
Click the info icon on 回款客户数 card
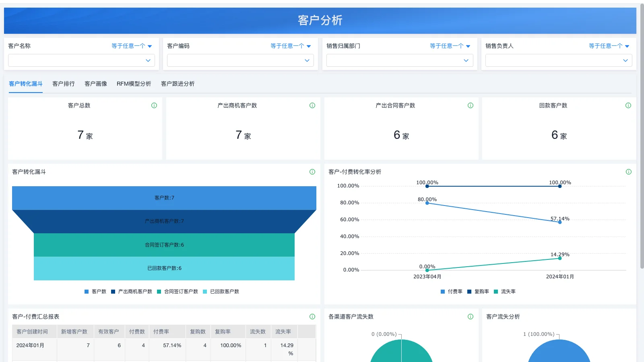[x=628, y=105]
